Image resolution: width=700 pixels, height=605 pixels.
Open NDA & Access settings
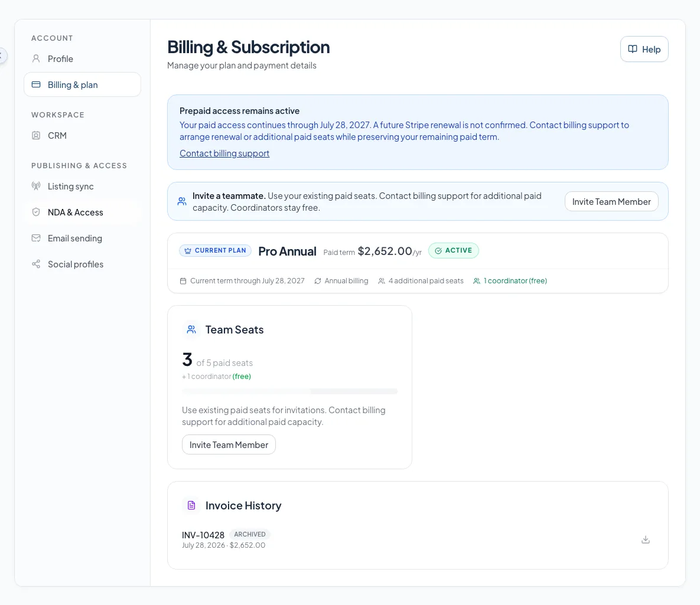[82, 212]
